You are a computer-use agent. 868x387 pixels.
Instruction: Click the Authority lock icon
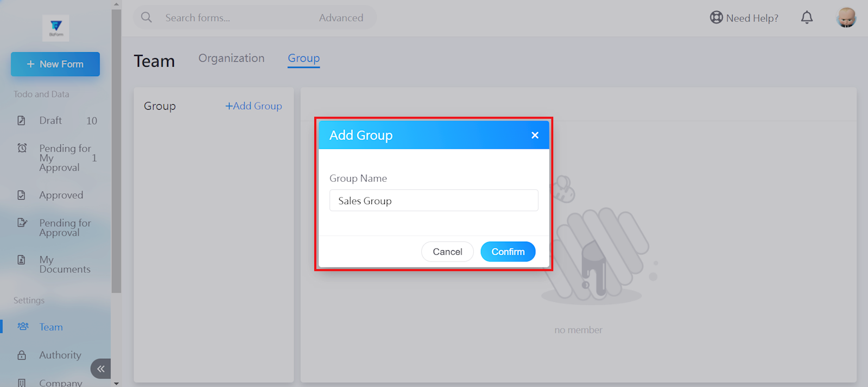click(22, 356)
